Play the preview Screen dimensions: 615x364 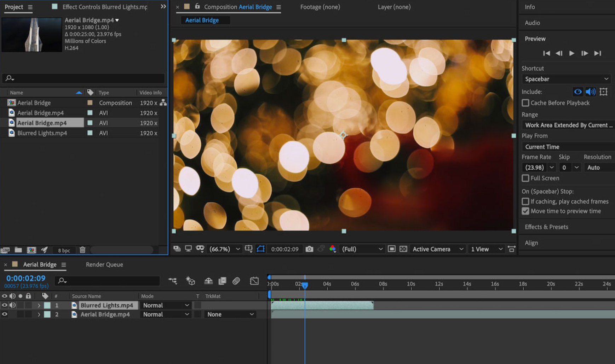pyautogui.click(x=571, y=53)
